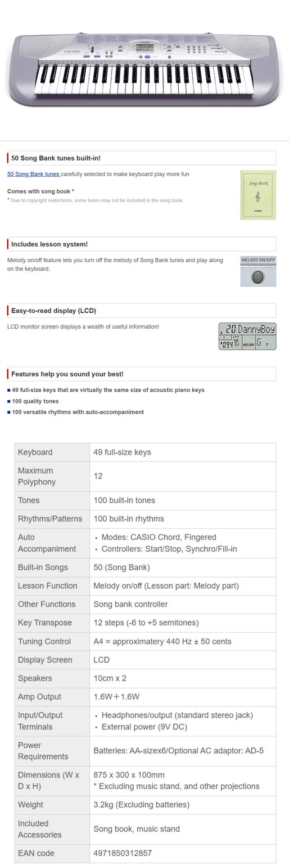Click the "Lesson Function" row label
The width and height of the screenshot is (289, 868).
click(48, 586)
